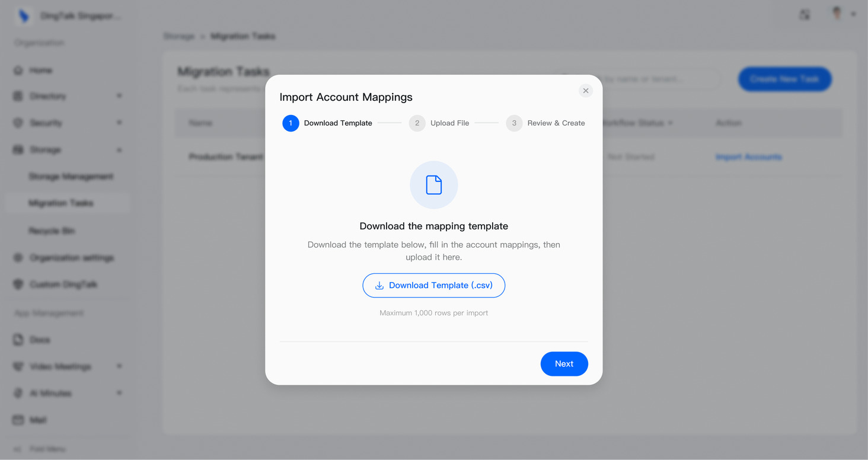Select step 1 Download Template circle
The image size is (868, 460).
tap(291, 123)
